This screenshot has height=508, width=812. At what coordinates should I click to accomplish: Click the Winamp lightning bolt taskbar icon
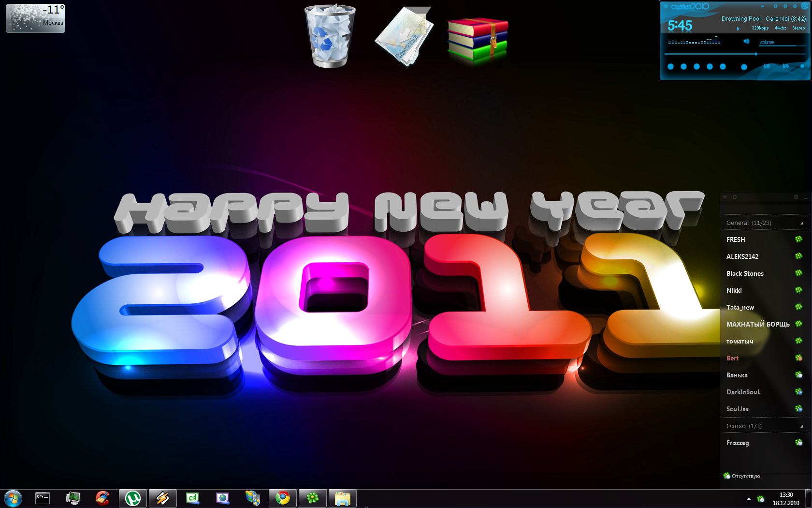pyautogui.click(x=163, y=498)
